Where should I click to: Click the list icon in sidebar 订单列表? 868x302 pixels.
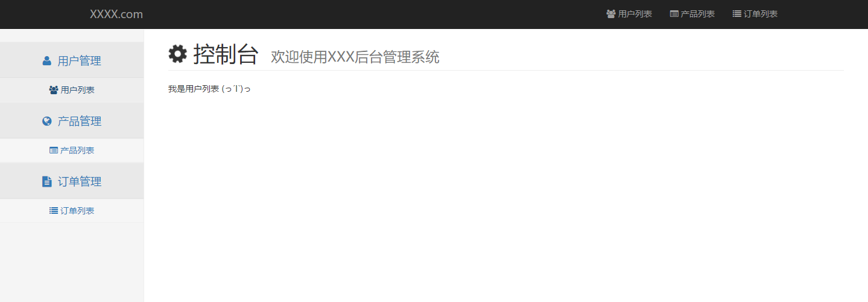pos(54,211)
